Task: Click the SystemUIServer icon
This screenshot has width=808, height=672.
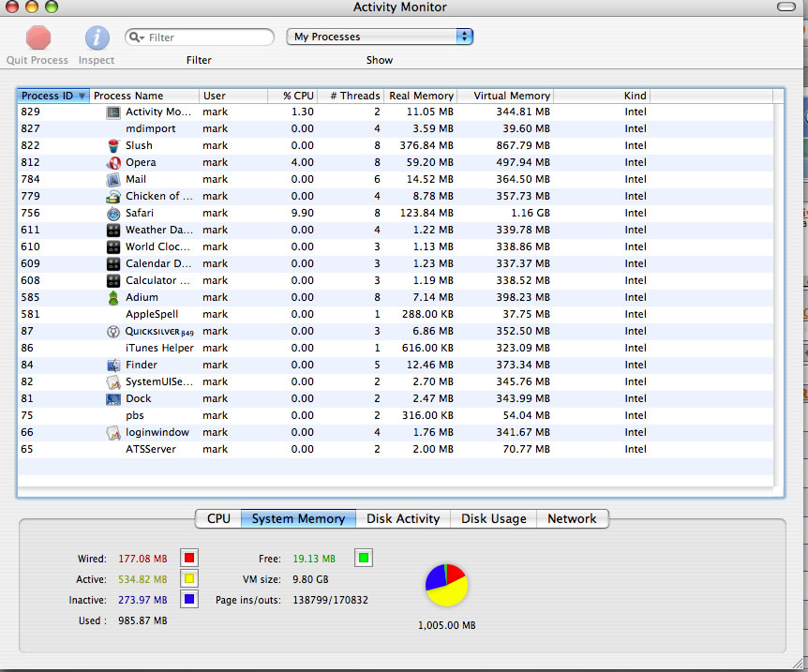Action: click(113, 381)
